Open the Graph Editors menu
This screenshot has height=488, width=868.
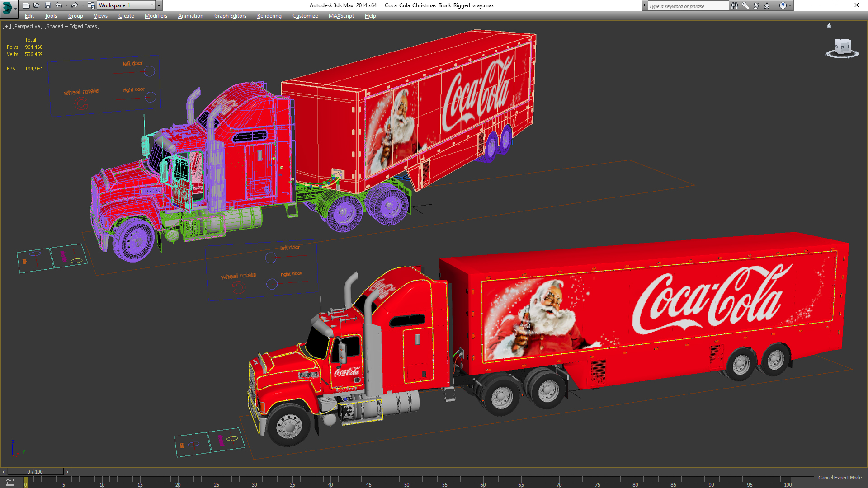coord(230,16)
